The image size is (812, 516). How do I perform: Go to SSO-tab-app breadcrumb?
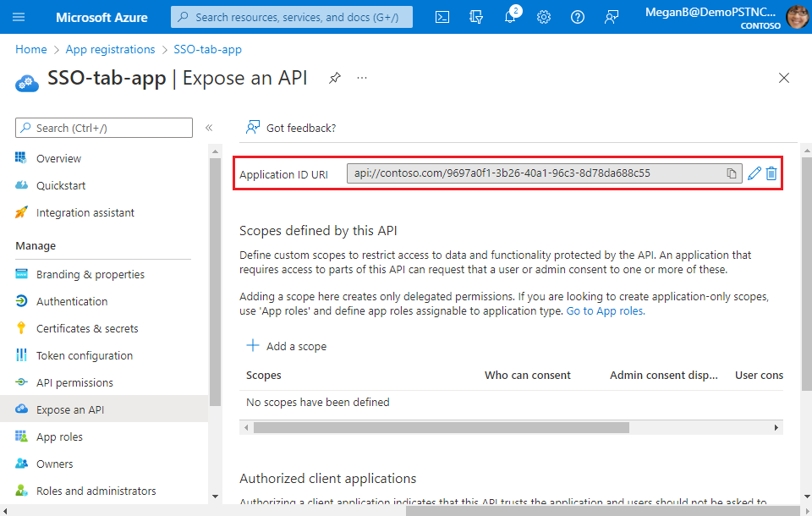point(208,49)
